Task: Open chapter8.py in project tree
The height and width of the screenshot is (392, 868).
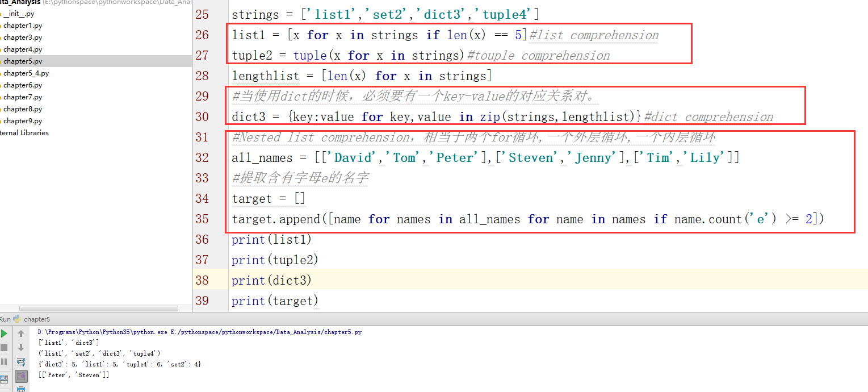Action: [x=22, y=109]
